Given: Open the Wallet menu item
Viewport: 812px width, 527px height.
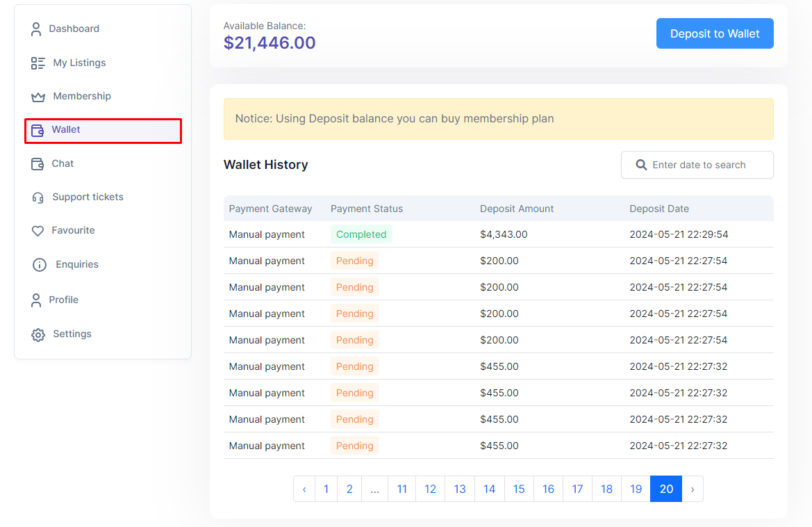Looking at the screenshot, I should click(x=66, y=130).
